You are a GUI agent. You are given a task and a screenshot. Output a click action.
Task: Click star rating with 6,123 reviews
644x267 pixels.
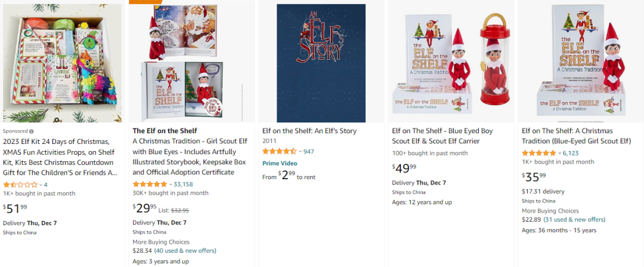pos(539,153)
